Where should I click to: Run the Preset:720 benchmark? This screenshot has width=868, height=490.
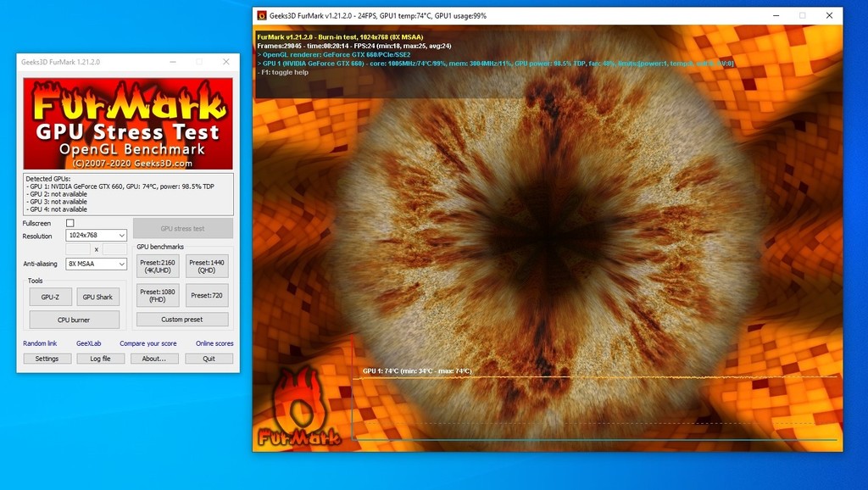[207, 295]
